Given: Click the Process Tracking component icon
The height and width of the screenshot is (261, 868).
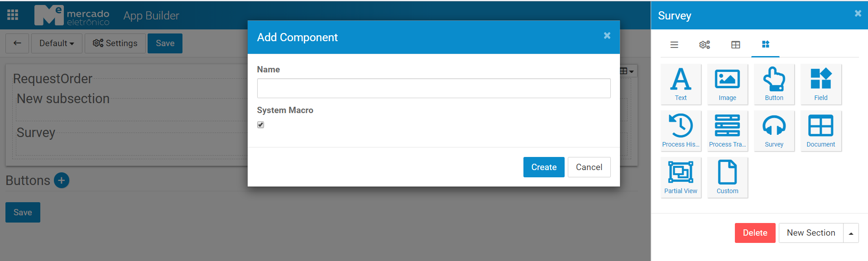Looking at the screenshot, I should [x=727, y=131].
